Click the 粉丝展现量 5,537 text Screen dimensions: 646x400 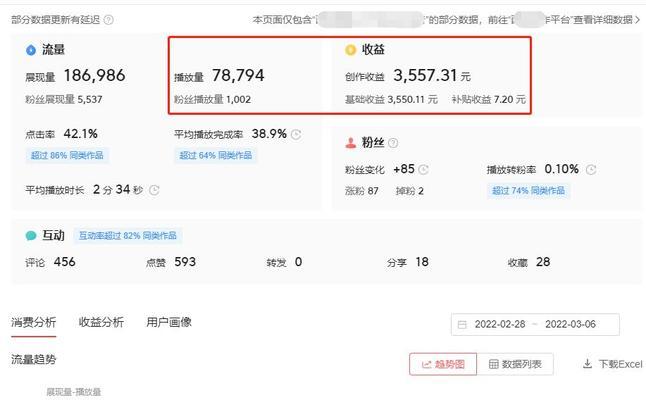(x=64, y=99)
